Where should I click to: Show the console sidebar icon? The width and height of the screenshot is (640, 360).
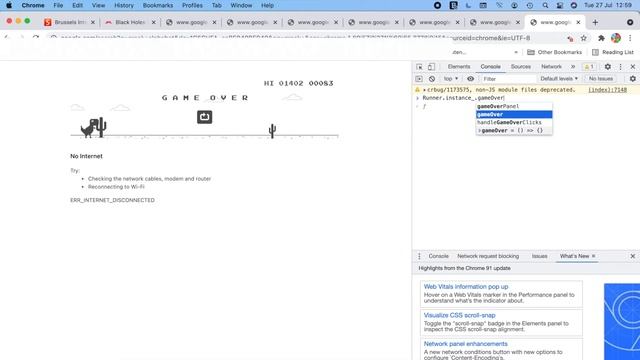coord(419,79)
